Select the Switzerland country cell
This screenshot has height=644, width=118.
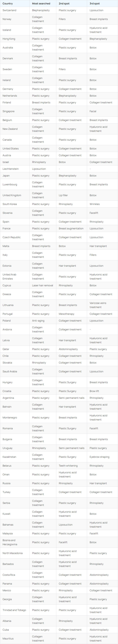click(9, 10)
